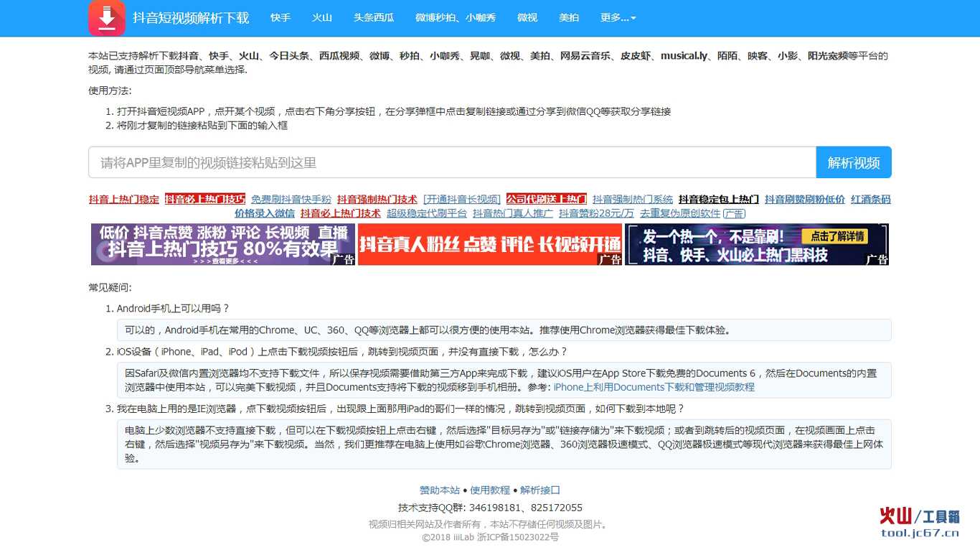Open ad link 抖音赞粉28元/万
This screenshot has height=550, width=980.
(597, 213)
